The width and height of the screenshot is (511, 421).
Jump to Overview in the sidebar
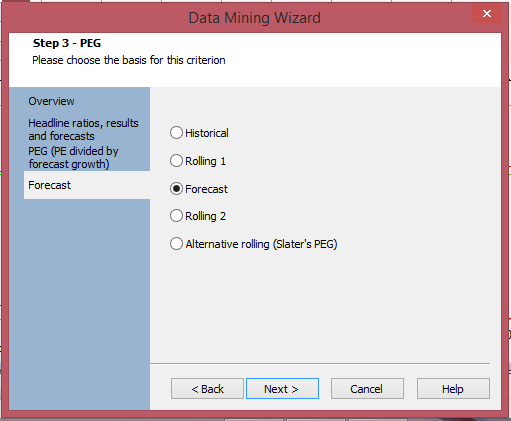point(51,101)
